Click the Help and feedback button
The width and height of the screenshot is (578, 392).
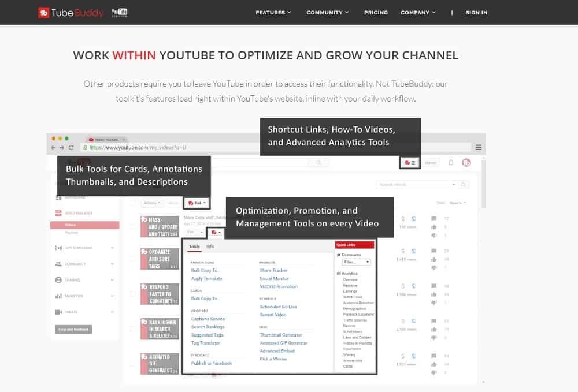coord(73,330)
